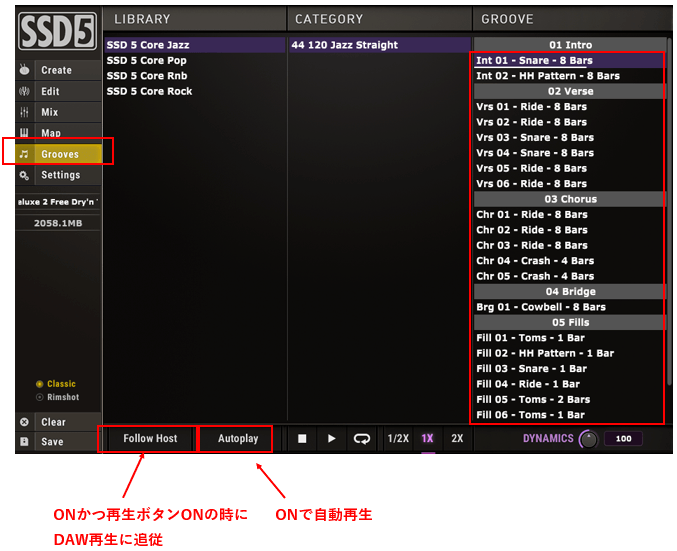The image size is (677, 551).
Task: Start groove playback with the play button
Action: pyautogui.click(x=332, y=439)
